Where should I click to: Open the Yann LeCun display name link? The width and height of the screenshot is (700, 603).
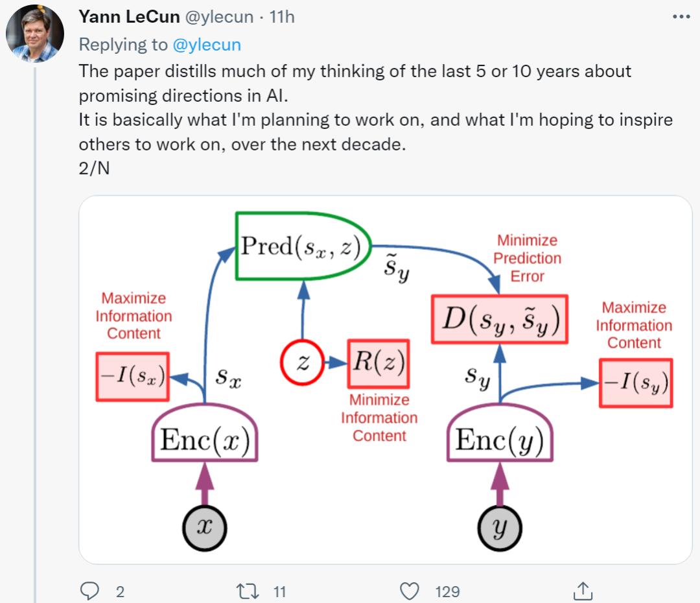pos(129,17)
